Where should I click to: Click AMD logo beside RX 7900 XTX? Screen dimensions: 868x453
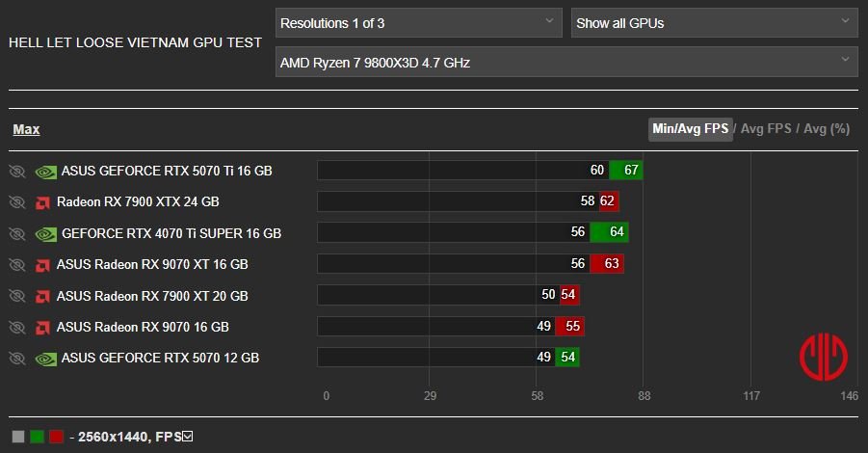tap(42, 203)
